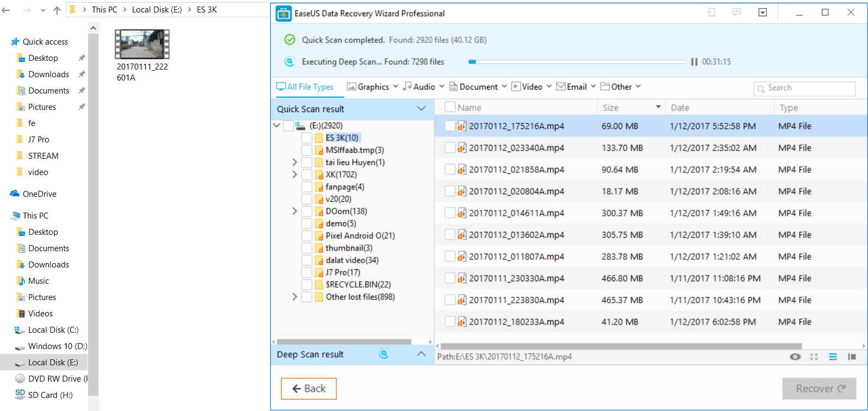Image resolution: width=868 pixels, height=411 pixels.
Task: Open Videos folder under This PC
Action: tap(35, 314)
